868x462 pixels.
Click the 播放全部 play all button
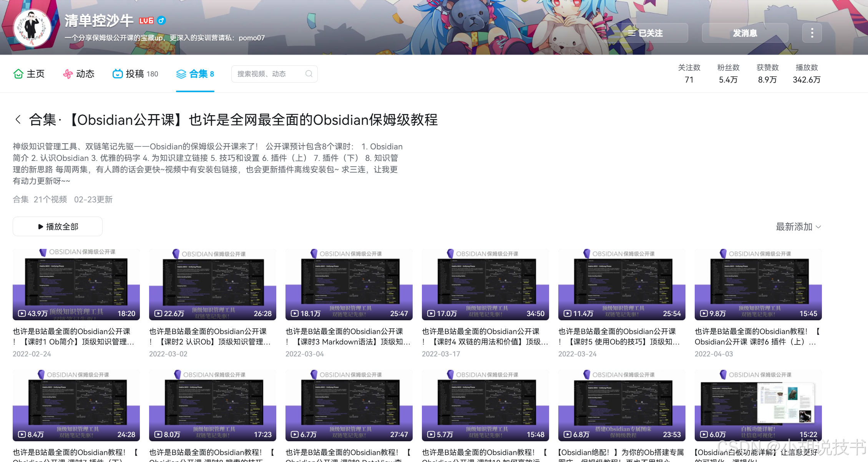(58, 227)
